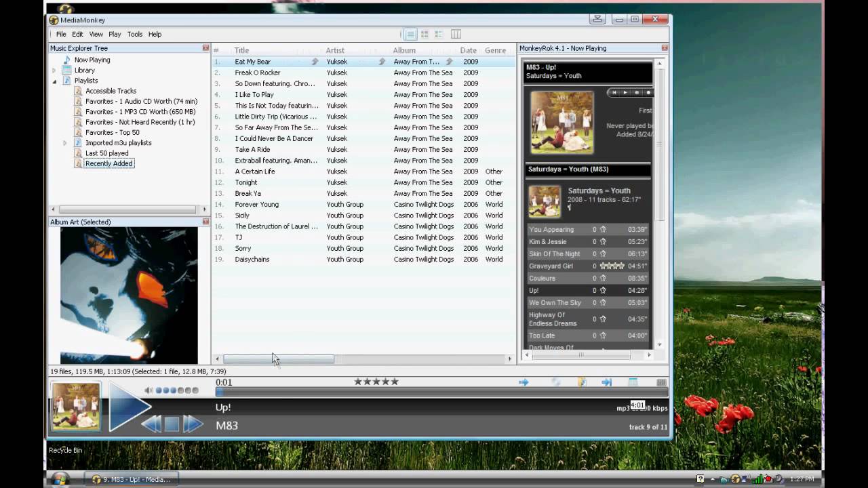Click the track number column header
The height and width of the screenshot is (488, 868).
tap(216, 50)
